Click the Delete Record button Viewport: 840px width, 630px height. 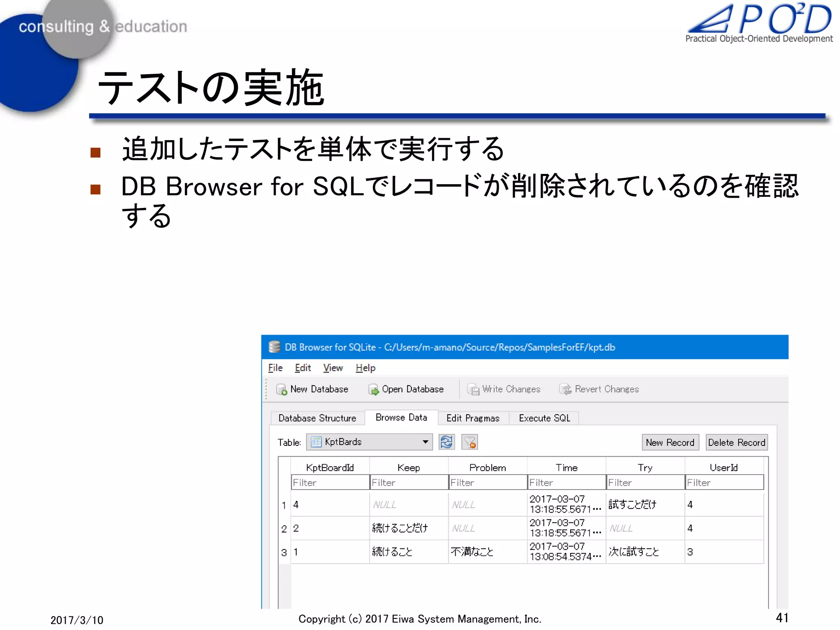(x=737, y=443)
